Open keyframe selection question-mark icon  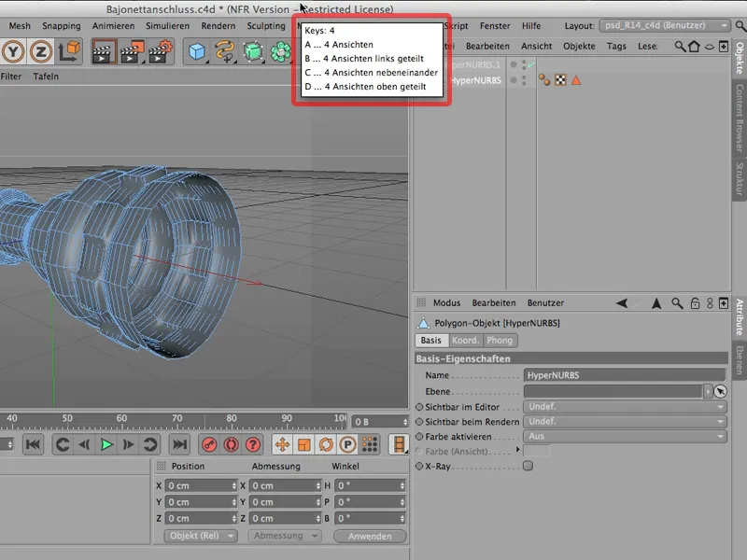pyautogui.click(x=253, y=445)
